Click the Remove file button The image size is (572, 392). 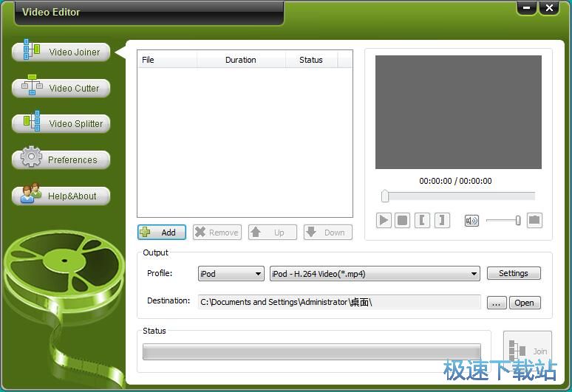[x=217, y=232]
